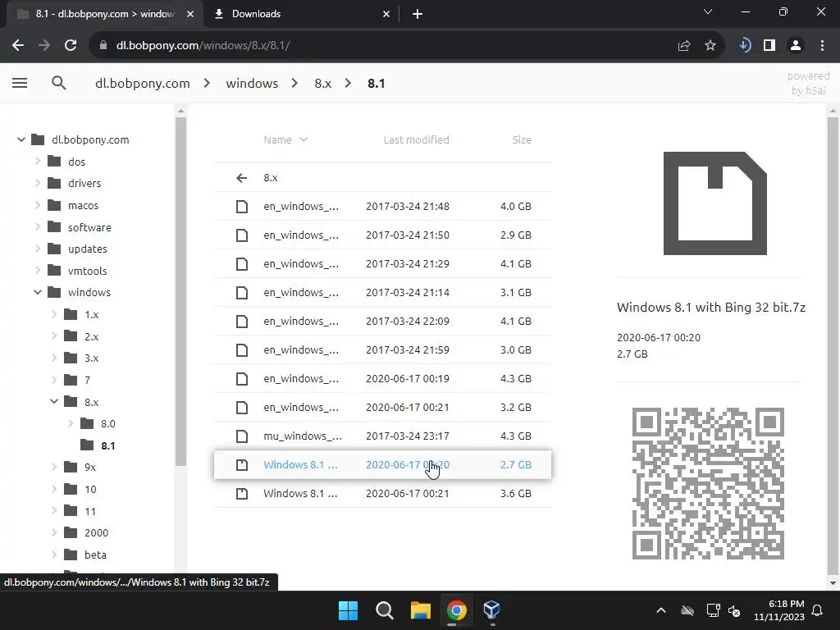Click the 8.1 breadcrumb
Screen dimensions: 840x630
click(x=376, y=83)
